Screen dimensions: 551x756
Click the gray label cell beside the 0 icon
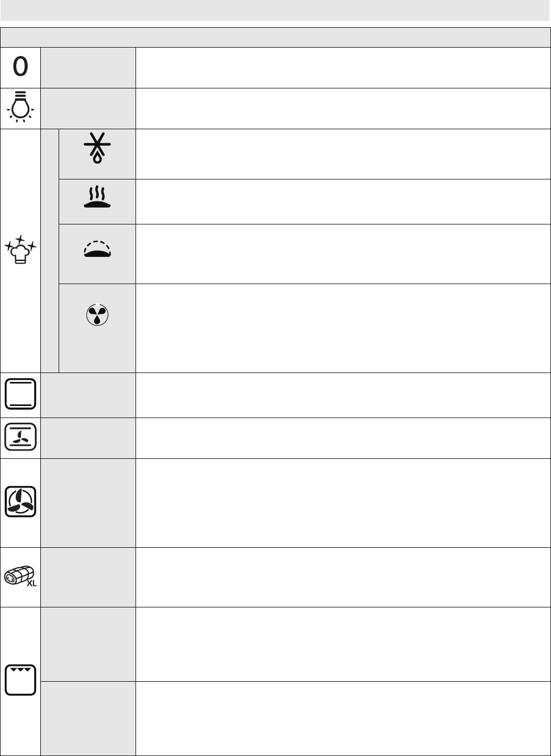[88, 67]
